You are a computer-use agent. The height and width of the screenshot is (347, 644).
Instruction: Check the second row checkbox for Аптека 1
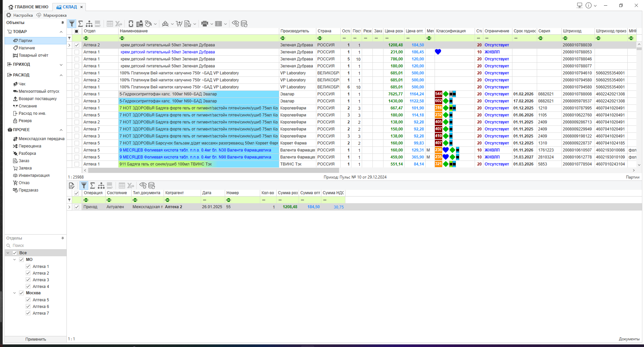click(77, 52)
